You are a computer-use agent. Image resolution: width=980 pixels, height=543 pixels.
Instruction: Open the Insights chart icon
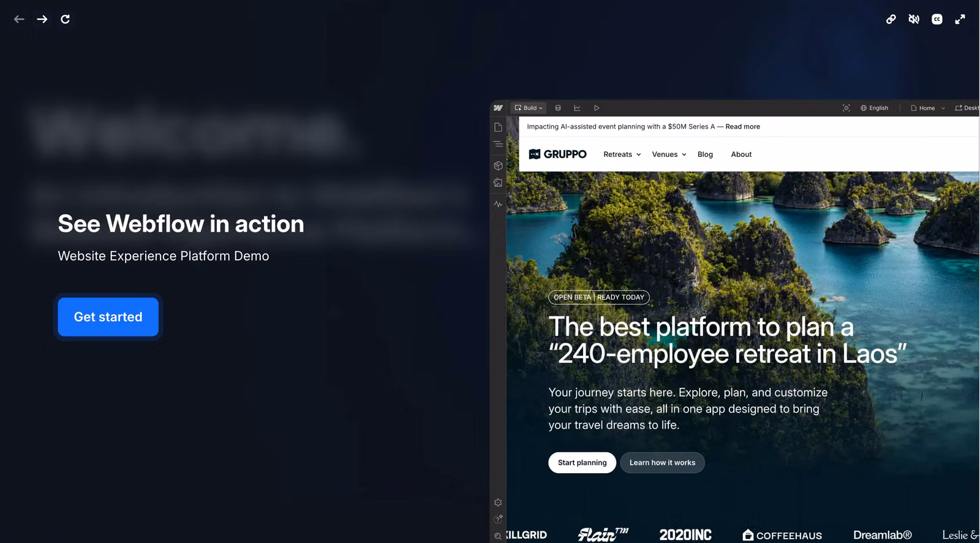[577, 108]
